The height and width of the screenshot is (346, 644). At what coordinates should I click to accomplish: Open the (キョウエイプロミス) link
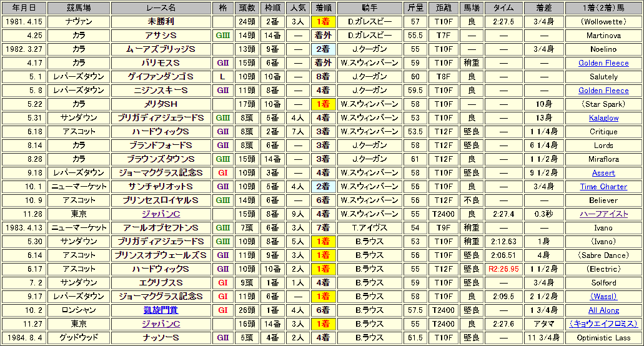603,324
